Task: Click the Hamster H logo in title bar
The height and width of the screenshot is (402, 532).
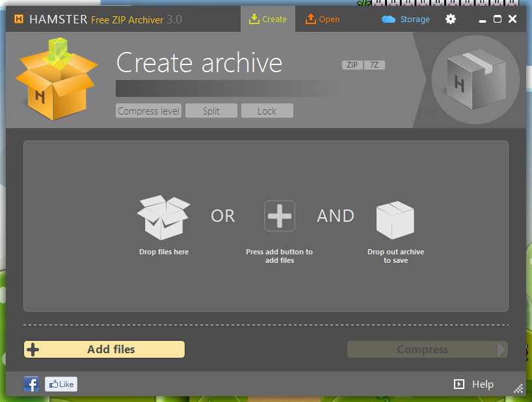Action: point(19,19)
